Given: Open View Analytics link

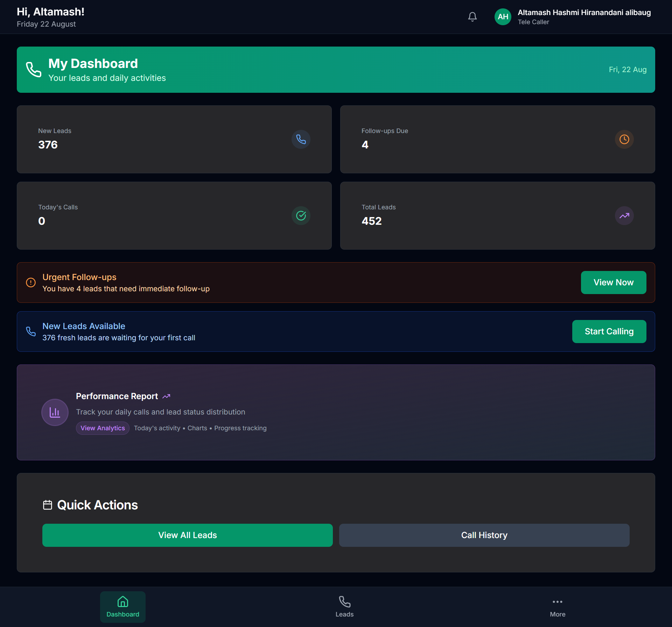Looking at the screenshot, I should pyautogui.click(x=103, y=428).
